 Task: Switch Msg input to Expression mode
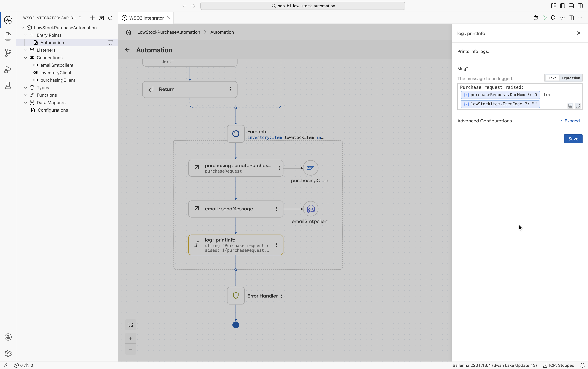click(571, 78)
